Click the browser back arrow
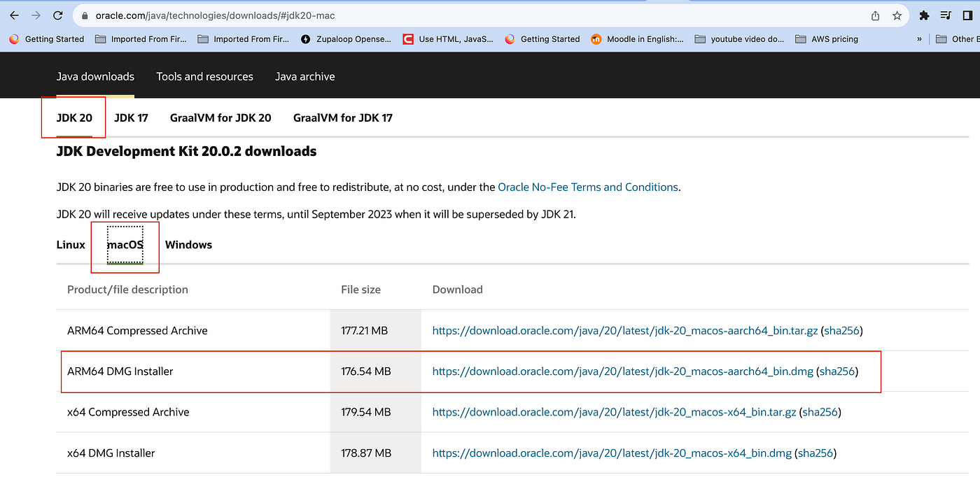Viewport: 980px width, 491px height. click(x=14, y=15)
